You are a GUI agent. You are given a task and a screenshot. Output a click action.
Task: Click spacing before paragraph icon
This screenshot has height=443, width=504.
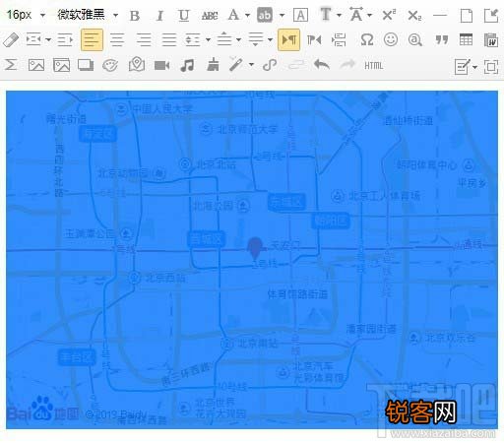tap(224, 39)
